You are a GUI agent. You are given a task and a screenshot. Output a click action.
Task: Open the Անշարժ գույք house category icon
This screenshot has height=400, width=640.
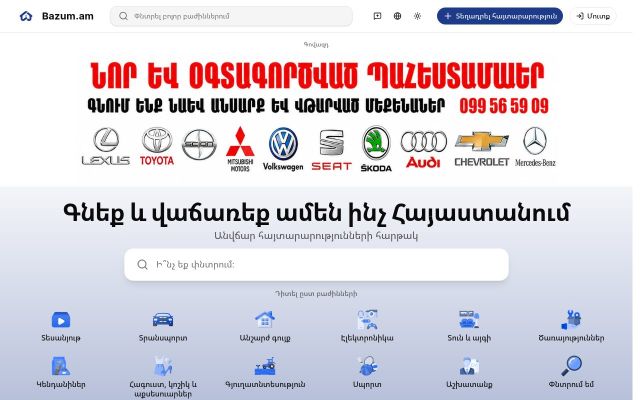coord(265,320)
